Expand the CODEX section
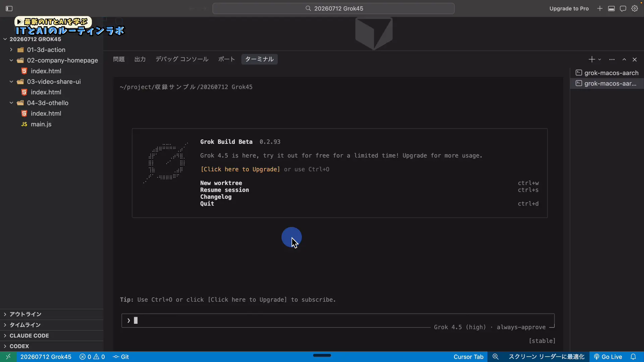This screenshot has height=362, width=644. (x=52, y=346)
